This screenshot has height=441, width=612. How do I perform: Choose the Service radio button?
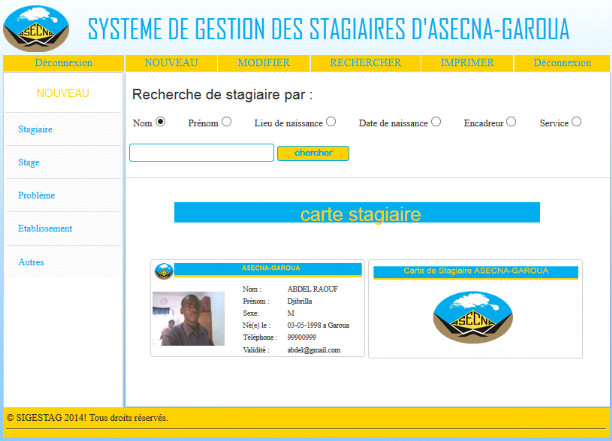point(576,122)
